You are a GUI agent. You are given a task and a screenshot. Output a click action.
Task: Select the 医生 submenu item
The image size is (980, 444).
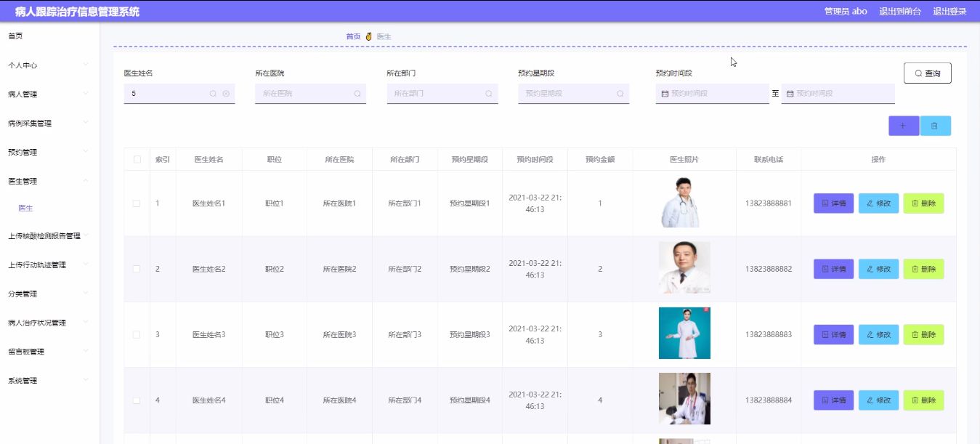[25, 208]
